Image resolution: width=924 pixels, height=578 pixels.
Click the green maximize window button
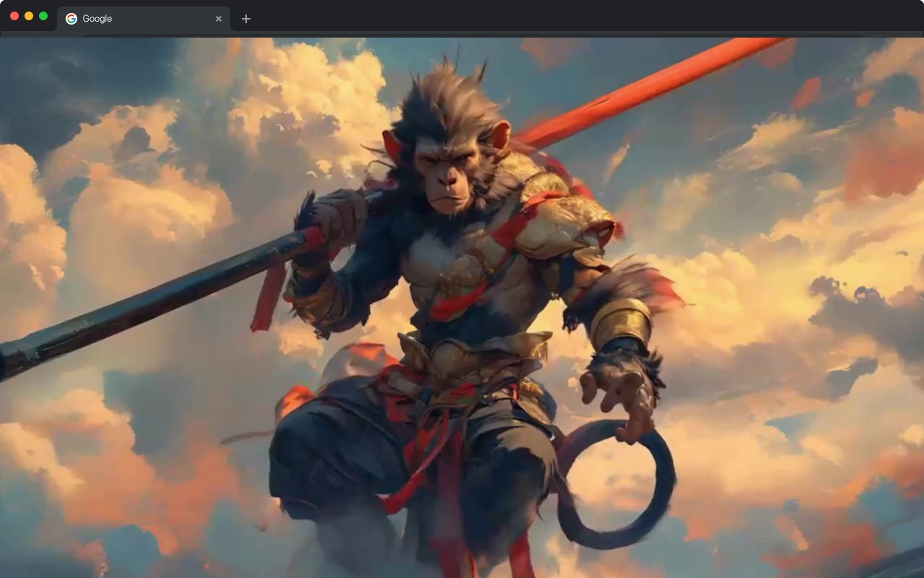coord(43,16)
